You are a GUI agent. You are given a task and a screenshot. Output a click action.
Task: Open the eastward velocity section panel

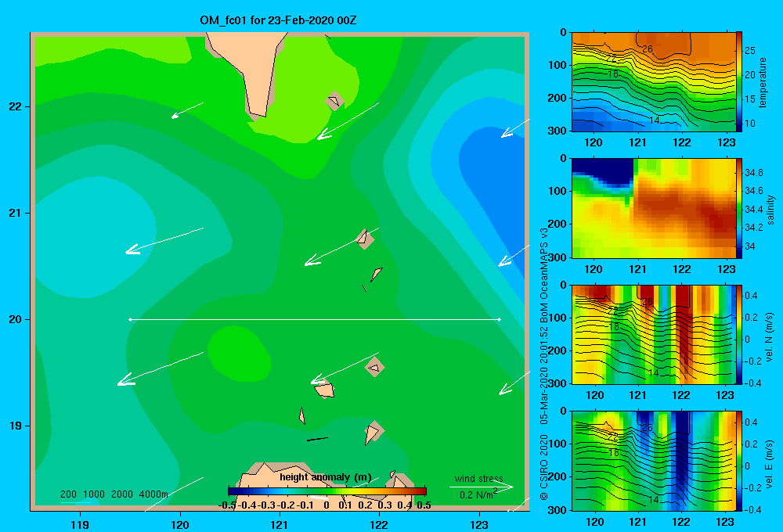(653, 461)
